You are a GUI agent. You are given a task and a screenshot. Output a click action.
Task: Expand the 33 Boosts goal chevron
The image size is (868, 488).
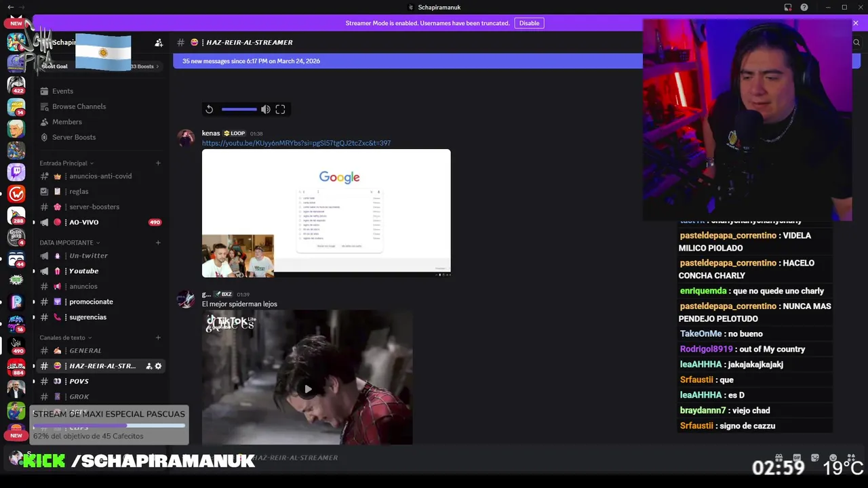point(157,66)
